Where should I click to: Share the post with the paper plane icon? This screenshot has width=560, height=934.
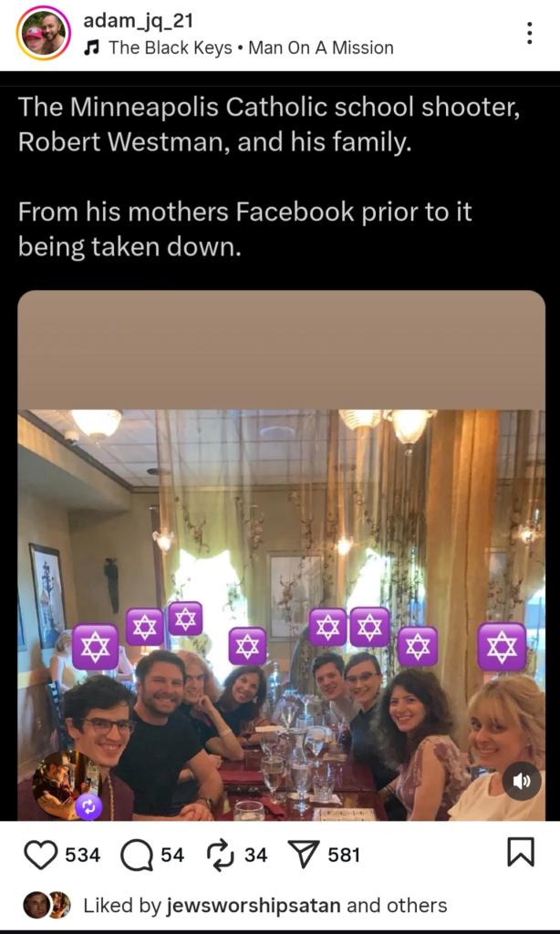click(x=303, y=855)
